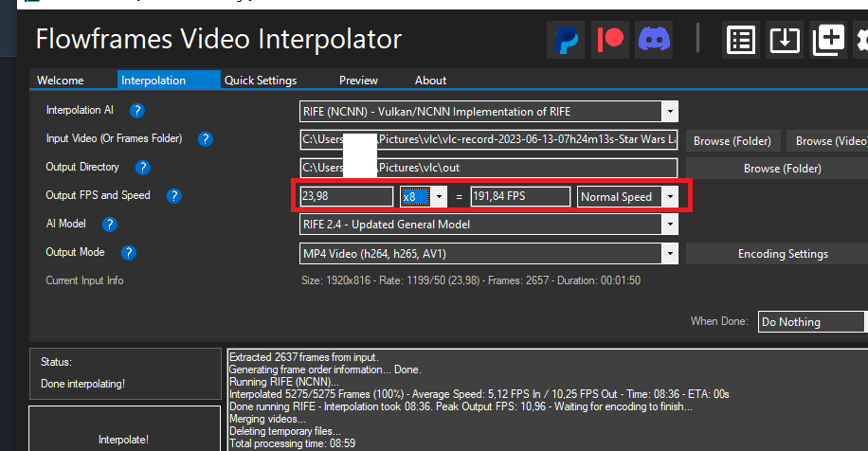Click the add-to-queue plus icon
Viewport: 868px width, 451px height.
(828, 40)
